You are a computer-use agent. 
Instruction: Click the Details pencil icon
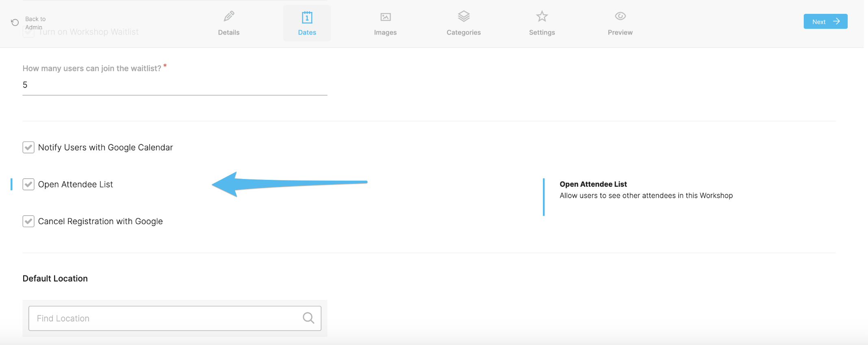(229, 16)
